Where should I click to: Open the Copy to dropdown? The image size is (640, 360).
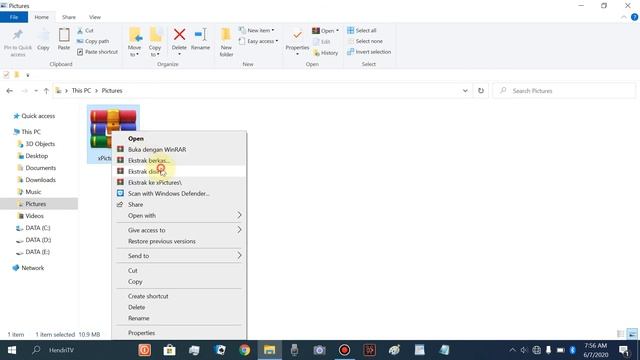pyautogui.click(x=155, y=42)
